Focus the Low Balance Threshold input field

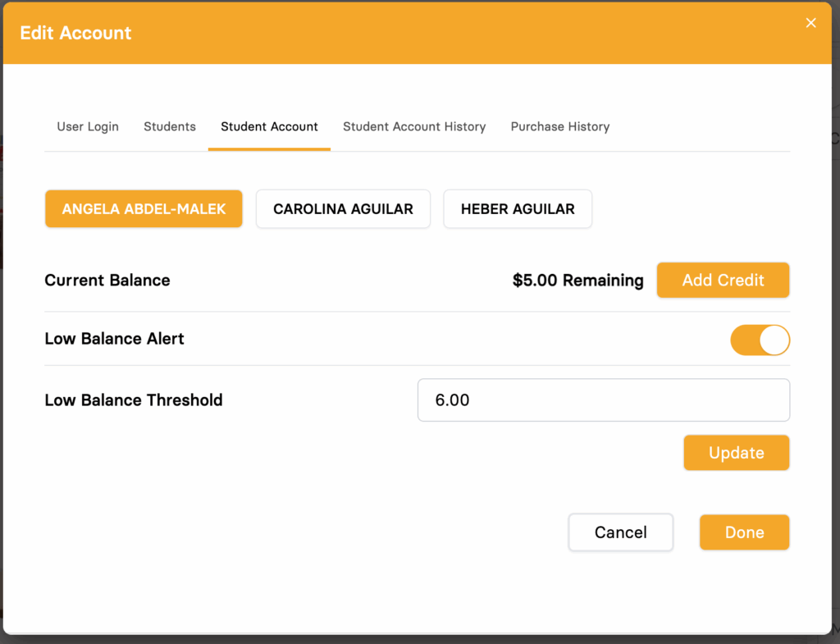[603, 400]
